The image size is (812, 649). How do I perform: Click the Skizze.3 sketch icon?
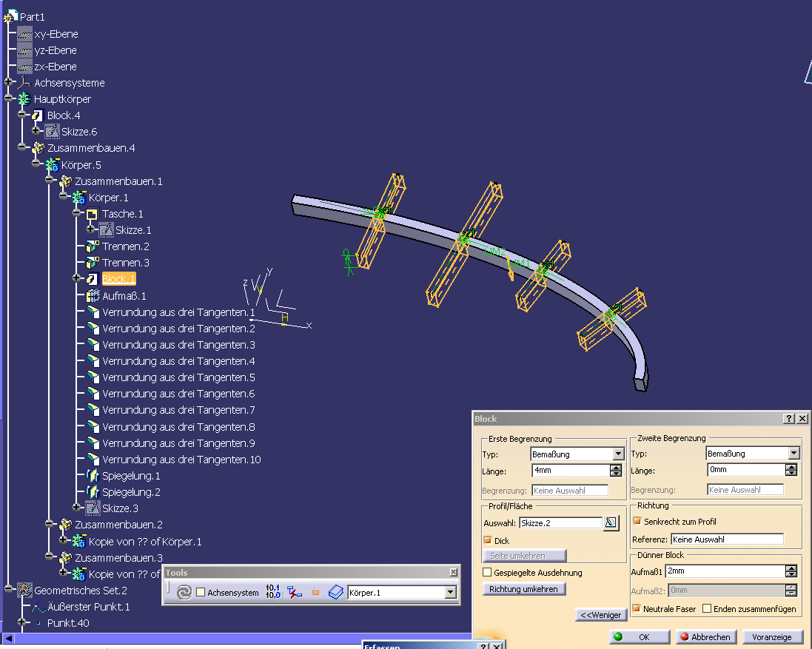(93, 508)
